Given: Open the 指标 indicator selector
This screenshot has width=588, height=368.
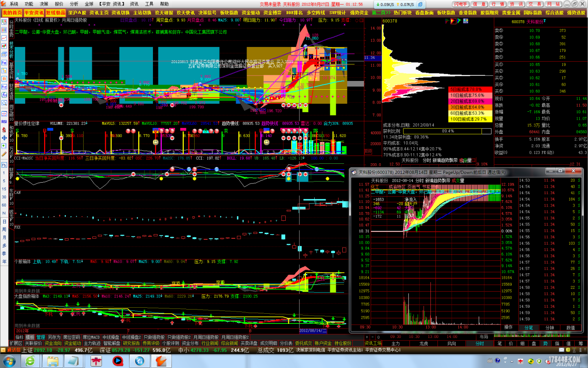Looking at the screenshot, I should click(x=19, y=337).
